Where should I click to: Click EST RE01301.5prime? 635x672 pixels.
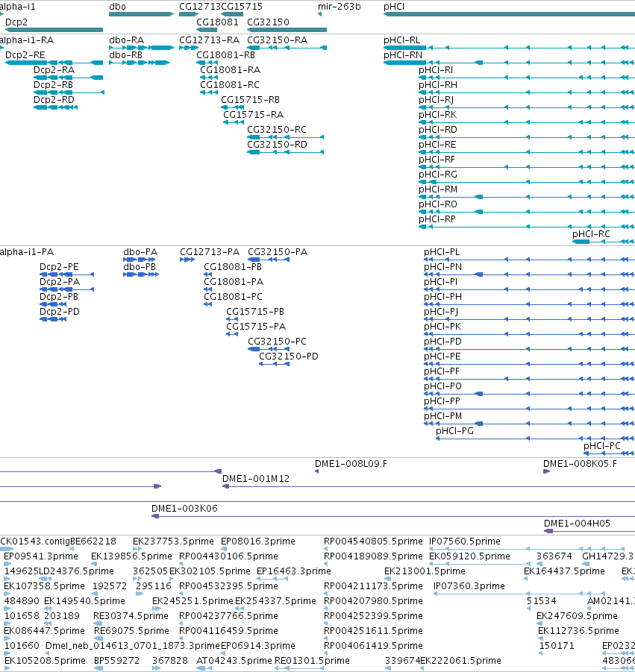pyautogui.click(x=312, y=660)
